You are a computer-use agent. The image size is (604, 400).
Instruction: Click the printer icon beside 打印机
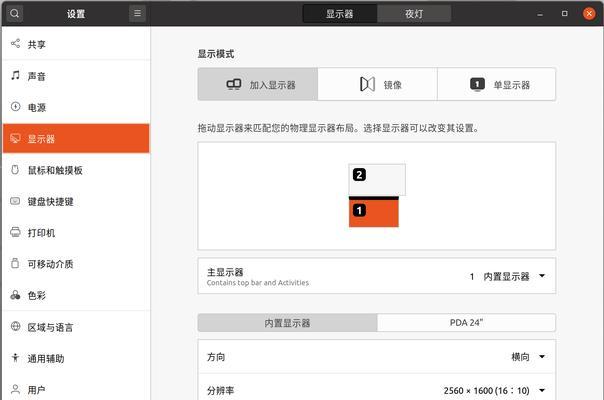[15, 232]
